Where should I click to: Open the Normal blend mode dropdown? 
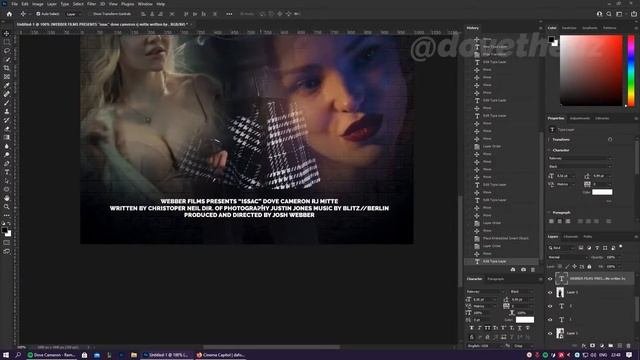click(x=568, y=258)
